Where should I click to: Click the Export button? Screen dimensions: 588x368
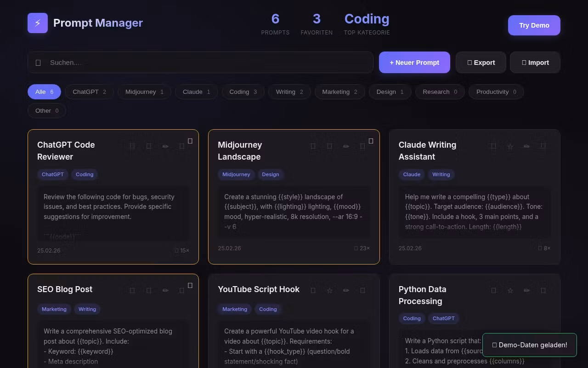click(481, 63)
